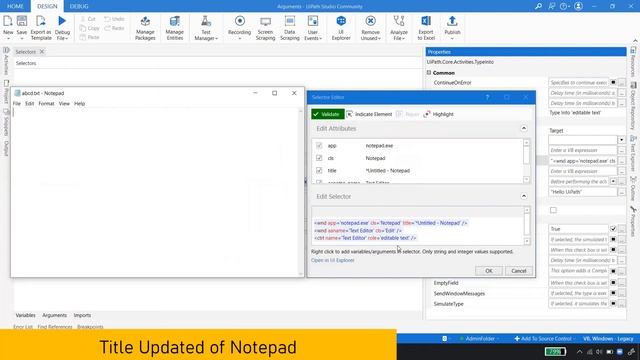
Task: Open the Outline side panel
Action: (633, 188)
